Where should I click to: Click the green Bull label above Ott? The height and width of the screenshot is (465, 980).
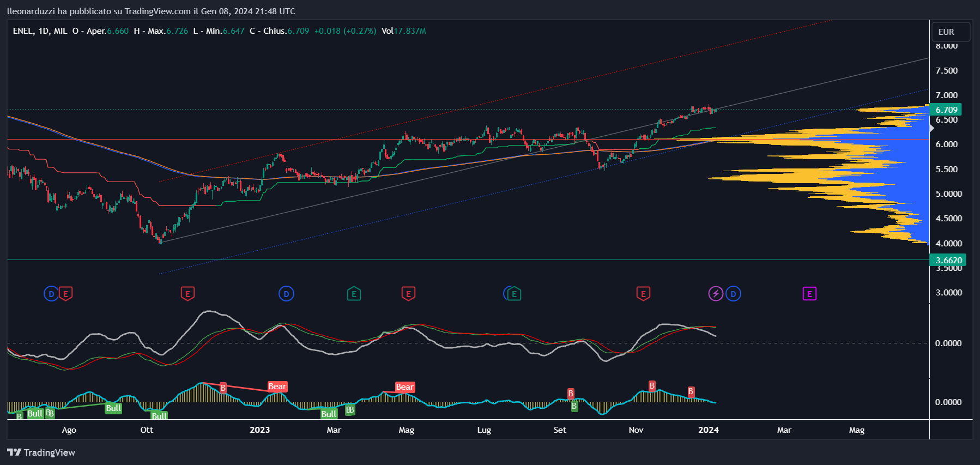click(159, 416)
